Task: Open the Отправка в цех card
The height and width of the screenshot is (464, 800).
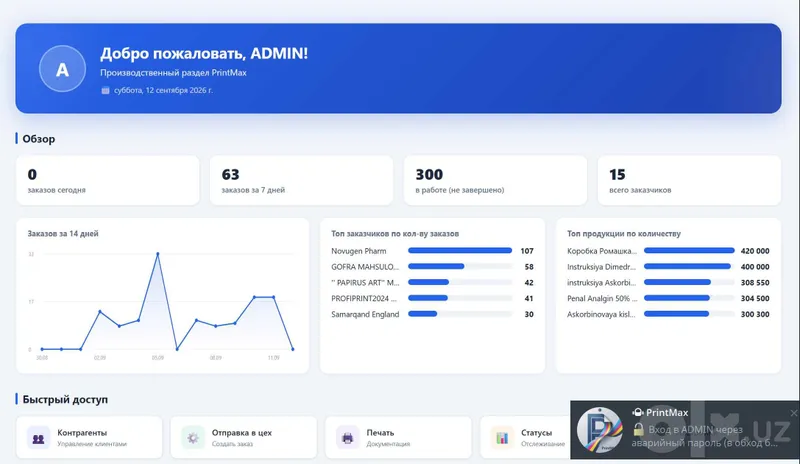Action: pyautogui.click(x=244, y=437)
